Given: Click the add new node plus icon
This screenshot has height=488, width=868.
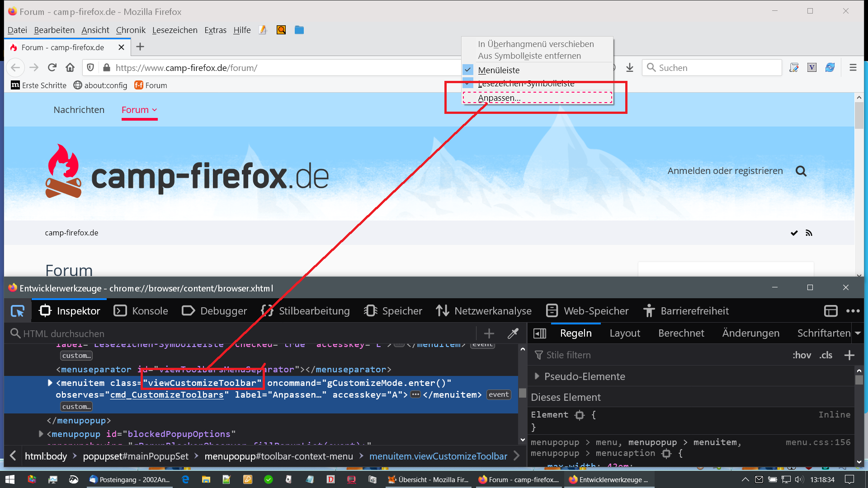Looking at the screenshot, I should tap(489, 333).
